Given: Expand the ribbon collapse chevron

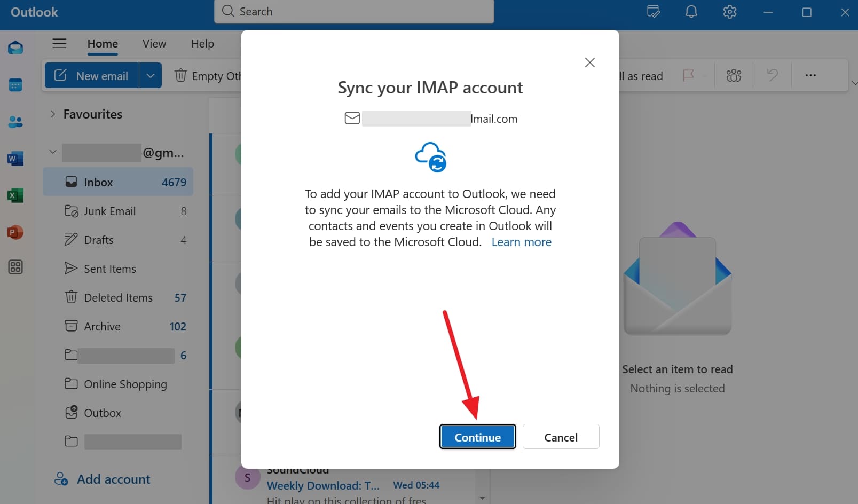Looking at the screenshot, I should pos(854,83).
